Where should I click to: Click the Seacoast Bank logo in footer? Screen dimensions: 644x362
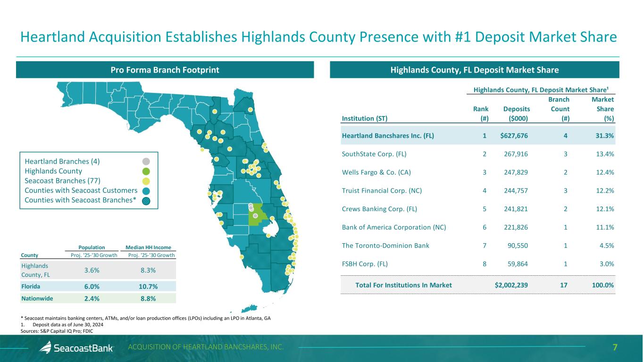point(76,348)
